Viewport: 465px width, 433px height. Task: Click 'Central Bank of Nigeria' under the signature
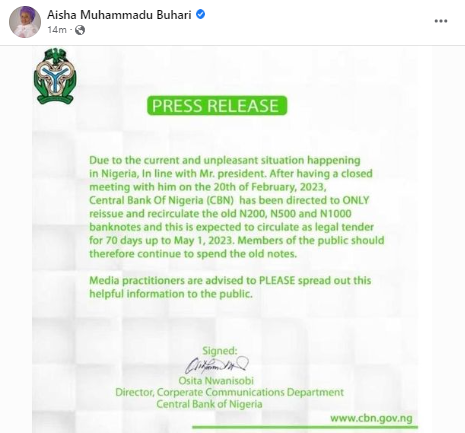coord(209,404)
